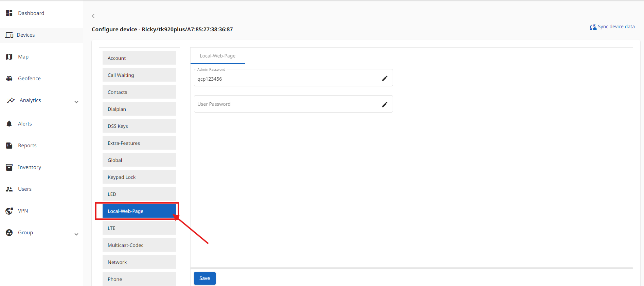Expand the Group menu chevron

coord(76,234)
